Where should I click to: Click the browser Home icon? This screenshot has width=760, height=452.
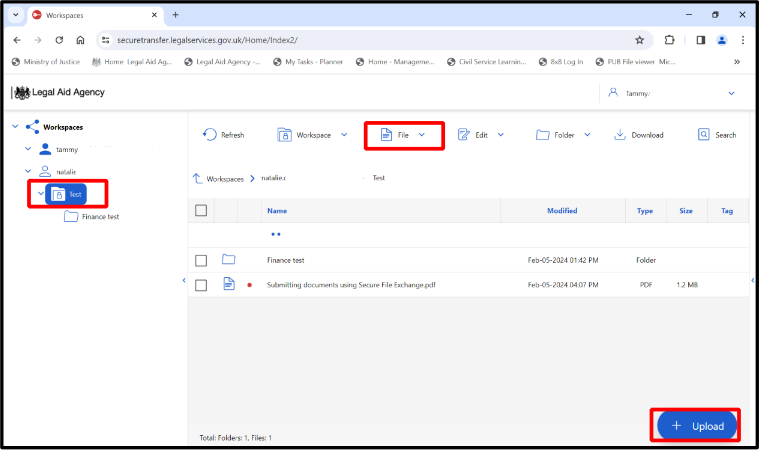[82, 40]
